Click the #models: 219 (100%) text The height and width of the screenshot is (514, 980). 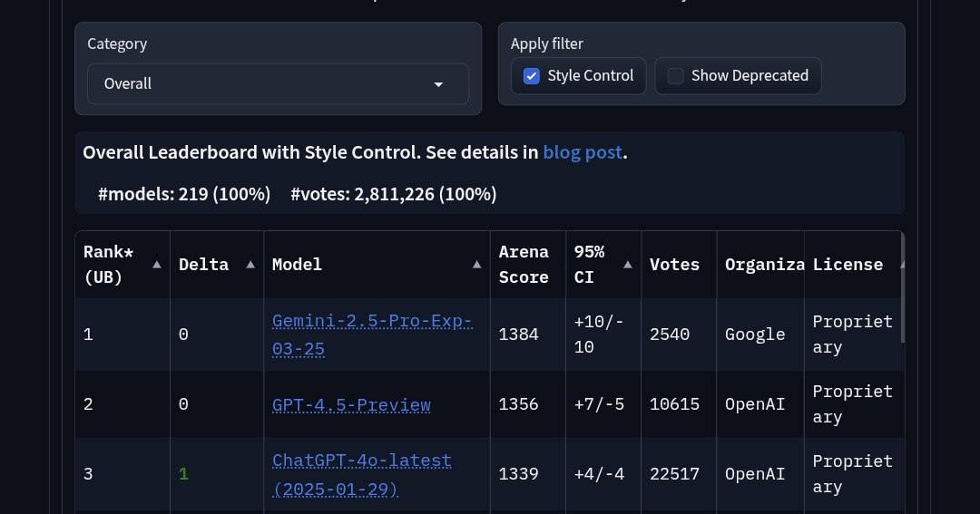[x=184, y=194]
